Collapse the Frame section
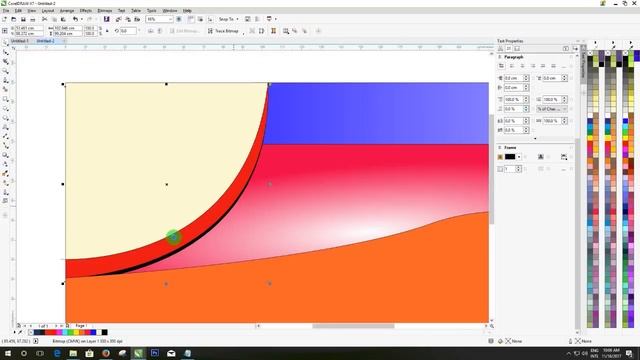This screenshot has width=640, height=360. coord(500,147)
